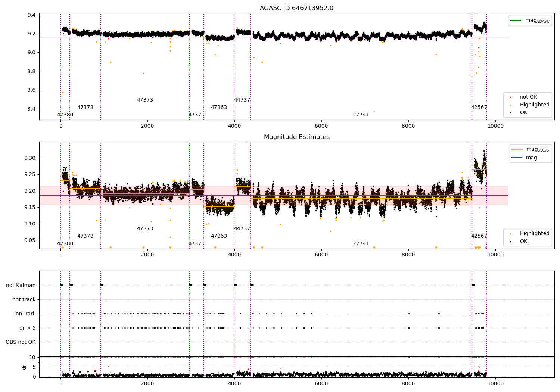Select the red 'mag' legend entry
560x392 pixels.
tap(524, 158)
